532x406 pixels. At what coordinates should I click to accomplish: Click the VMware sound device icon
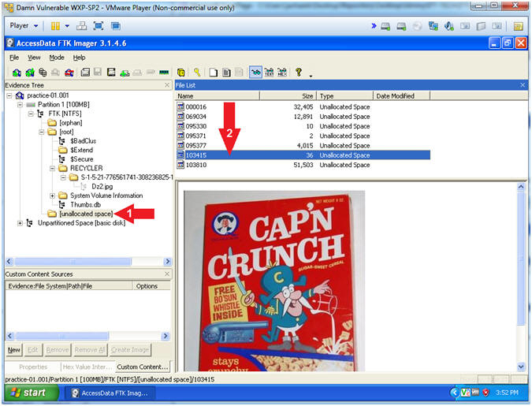point(449,26)
